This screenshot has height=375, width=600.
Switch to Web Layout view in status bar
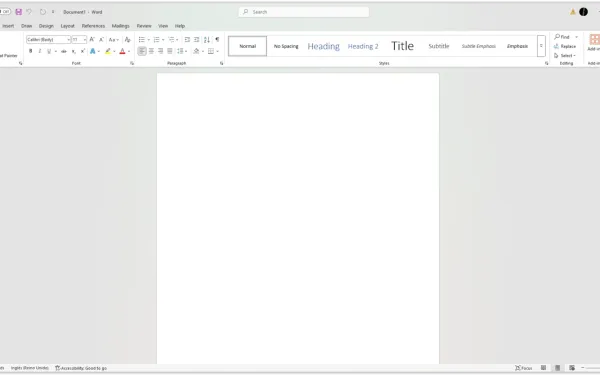click(572, 368)
